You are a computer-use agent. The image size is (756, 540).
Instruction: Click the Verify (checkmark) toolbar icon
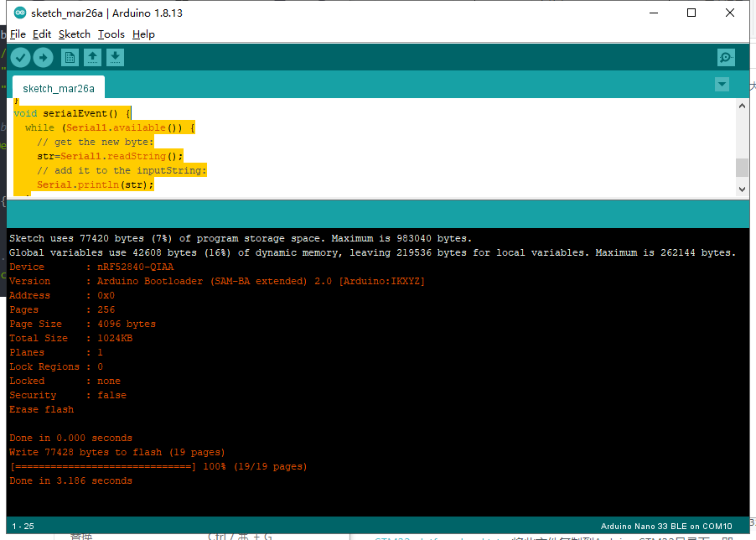(x=20, y=57)
